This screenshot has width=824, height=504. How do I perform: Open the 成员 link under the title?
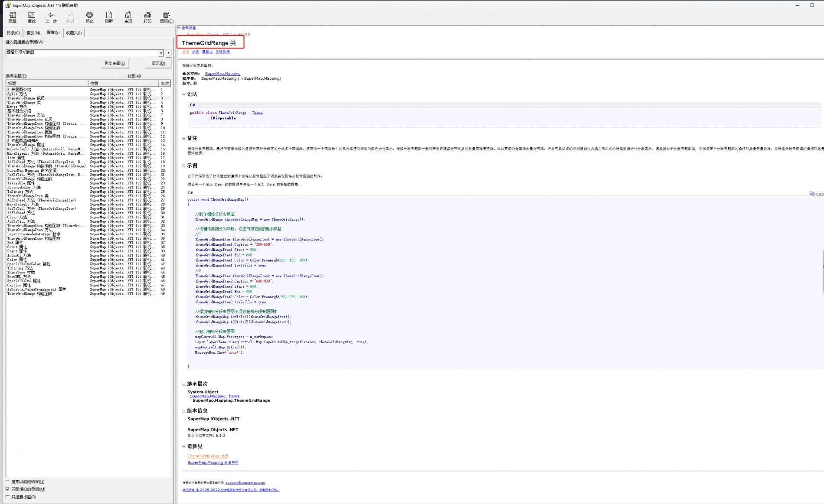click(186, 52)
